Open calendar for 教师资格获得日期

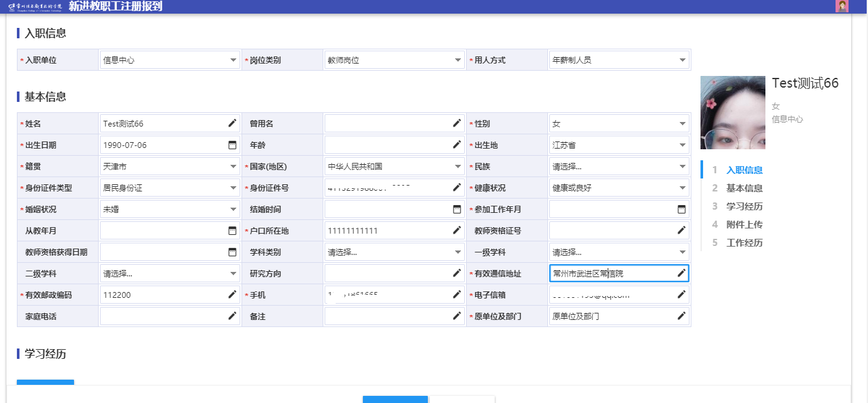(232, 252)
